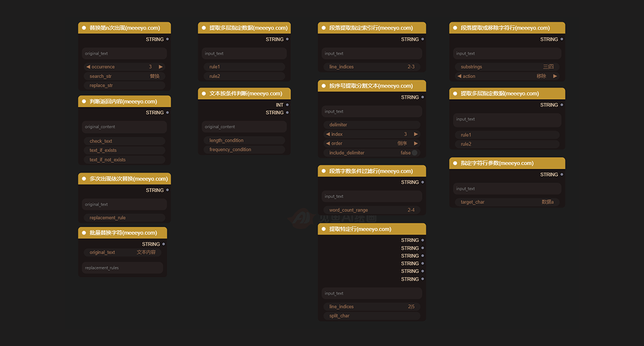Switch action option with its right arrow
Screen dimensions: 644x346
pyautogui.click(x=555, y=76)
